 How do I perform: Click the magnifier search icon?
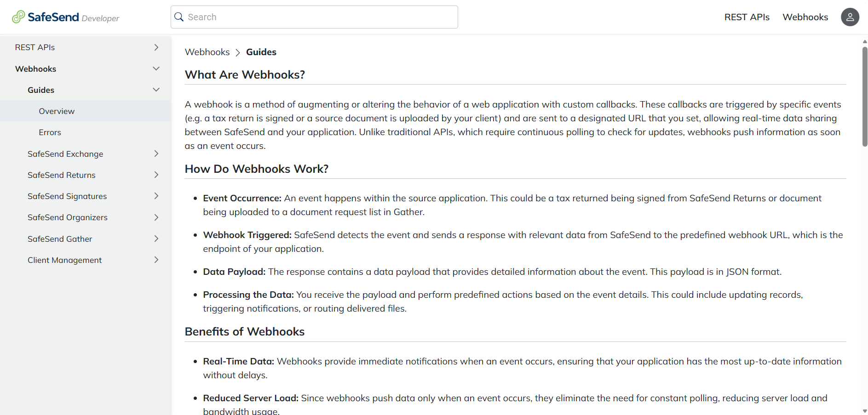point(179,17)
